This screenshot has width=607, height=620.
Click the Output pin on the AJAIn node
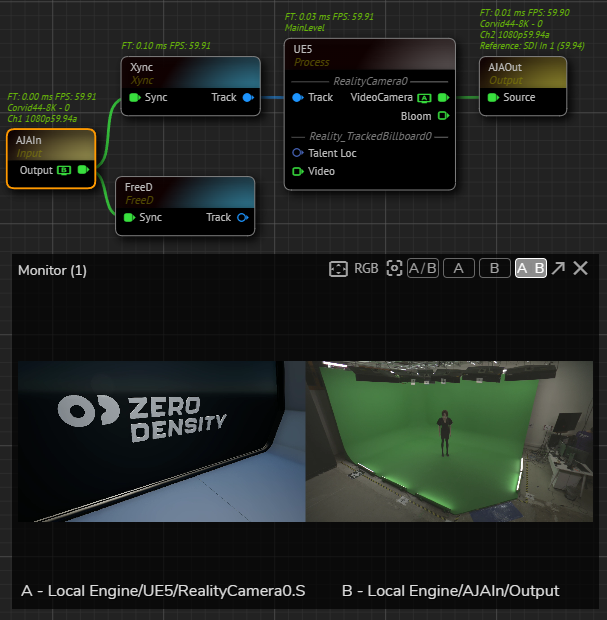click(x=83, y=171)
